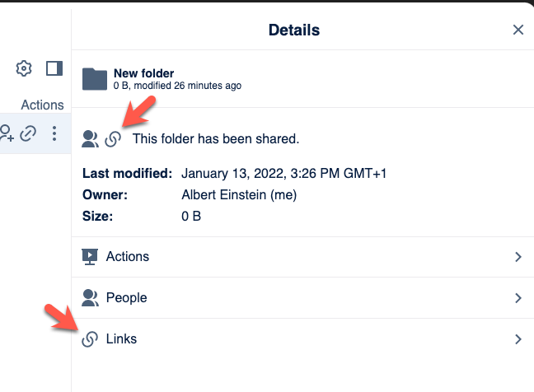534x392 pixels.
Task: Open the settings gear icon
Action: (x=24, y=68)
